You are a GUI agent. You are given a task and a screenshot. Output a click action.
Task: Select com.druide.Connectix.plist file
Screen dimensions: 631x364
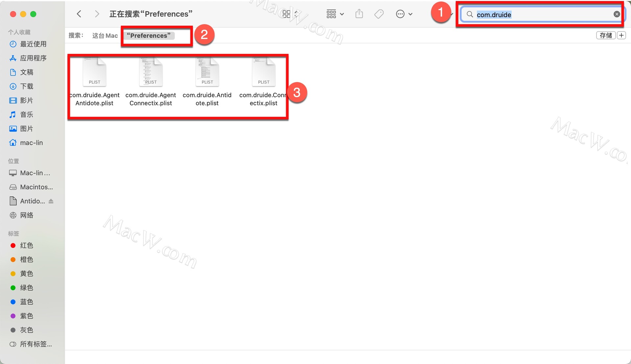coord(263,82)
